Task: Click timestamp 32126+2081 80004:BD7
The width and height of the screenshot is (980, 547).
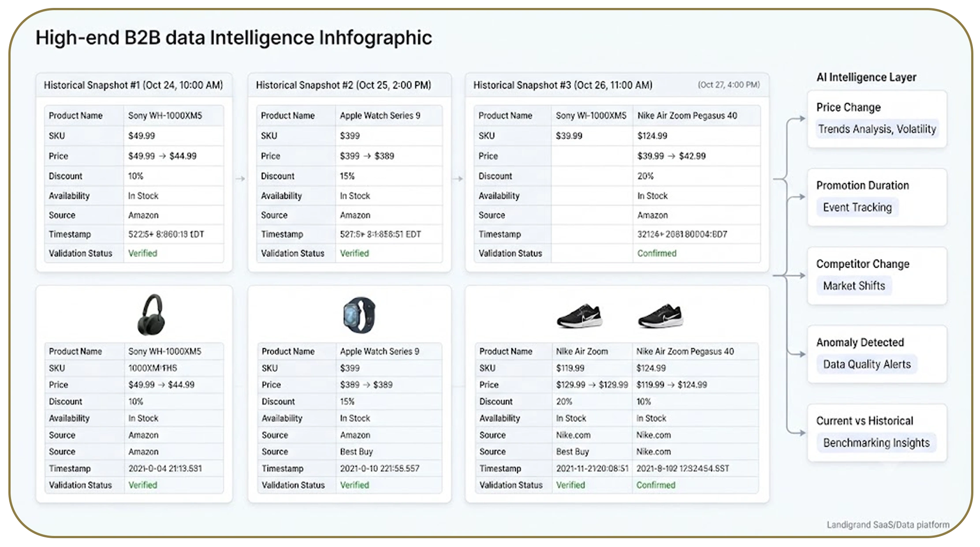Action: click(682, 234)
